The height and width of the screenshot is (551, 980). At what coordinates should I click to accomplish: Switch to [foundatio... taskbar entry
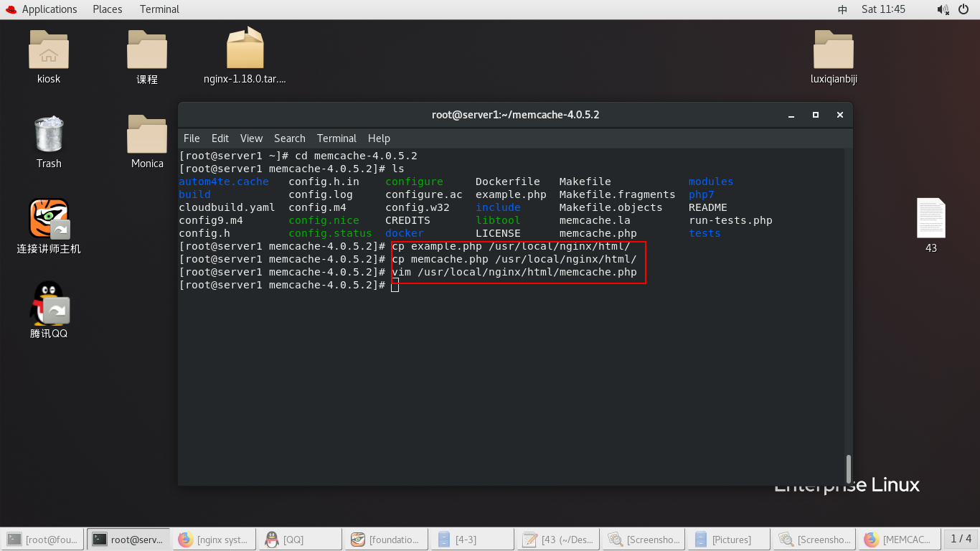click(387, 539)
